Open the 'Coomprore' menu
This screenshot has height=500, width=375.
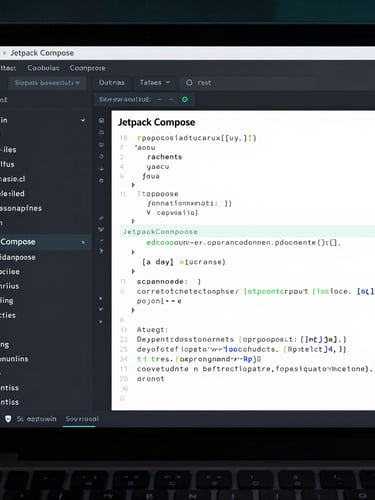pos(87,68)
